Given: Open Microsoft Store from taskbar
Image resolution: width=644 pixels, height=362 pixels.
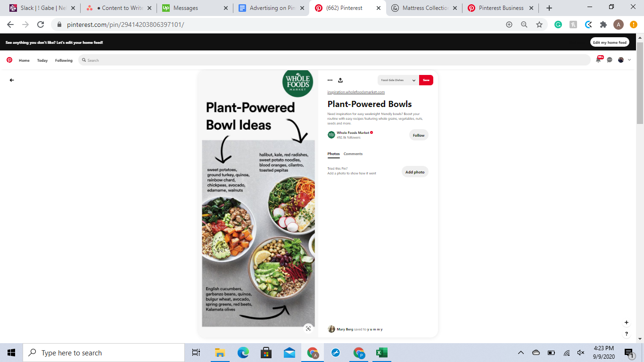Looking at the screenshot, I should pyautogui.click(x=266, y=353).
